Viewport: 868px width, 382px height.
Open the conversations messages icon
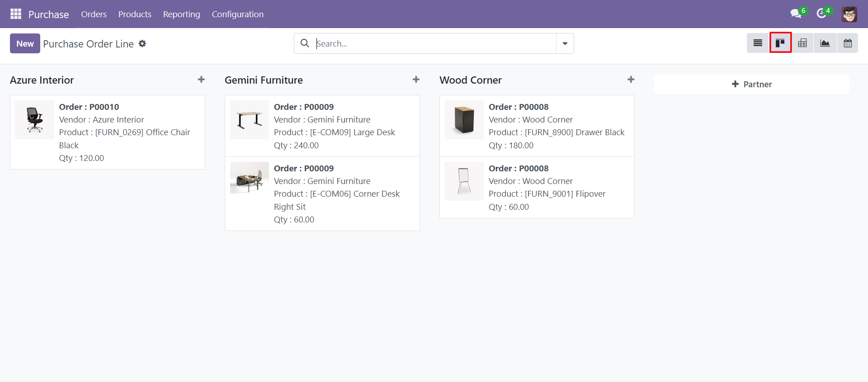[x=797, y=13]
